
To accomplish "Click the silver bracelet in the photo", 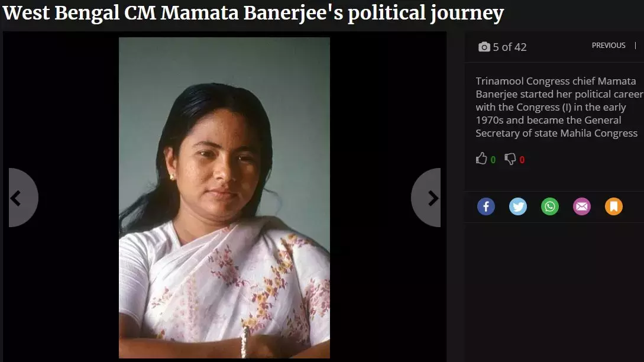I will pos(244,342).
